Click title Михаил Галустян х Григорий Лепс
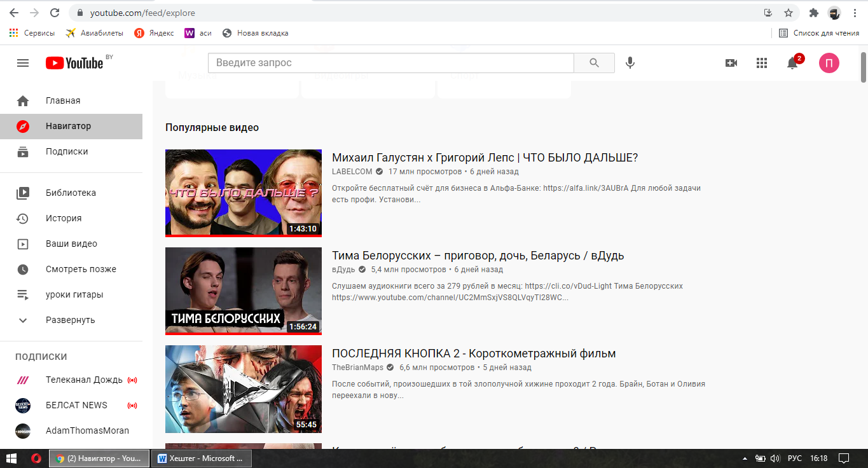This screenshot has width=868, height=468. click(x=485, y=158)
